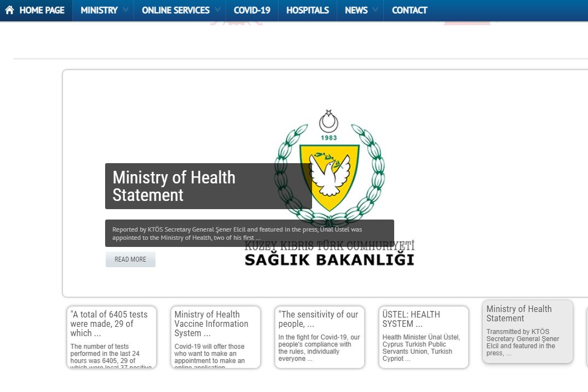The image size is (588, 392).
Task: Click text 'The number of tests performed'
Action: click(111, 357)
